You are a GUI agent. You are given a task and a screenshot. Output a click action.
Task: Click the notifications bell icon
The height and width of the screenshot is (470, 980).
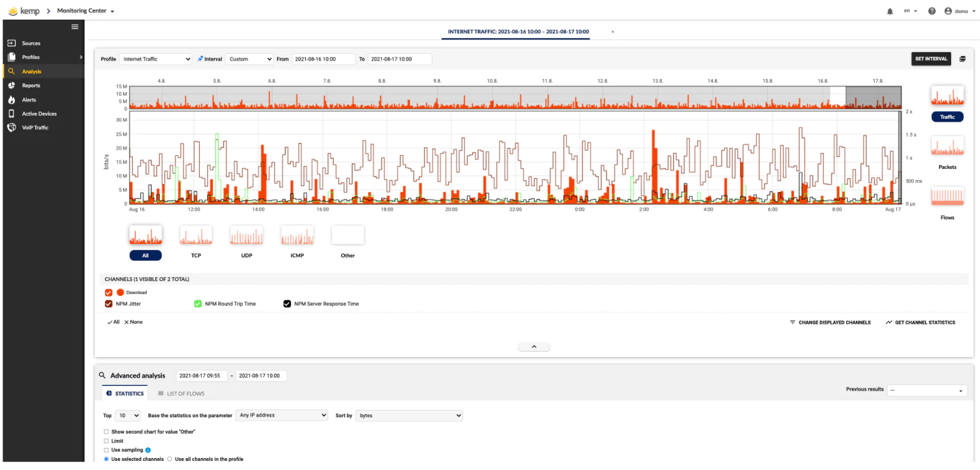coord(890,11)
